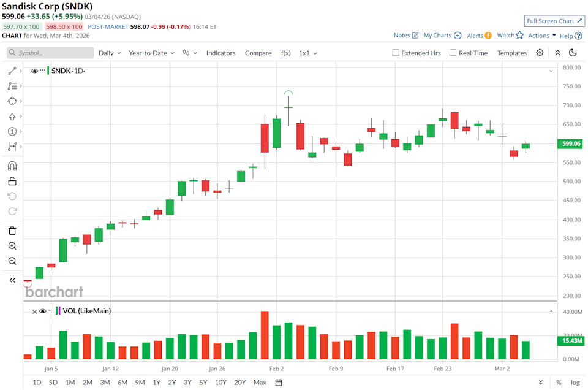This screenshot has height=390, width=588.
Task: Click the lock drawings icon
Action: [x=12, y=181]
